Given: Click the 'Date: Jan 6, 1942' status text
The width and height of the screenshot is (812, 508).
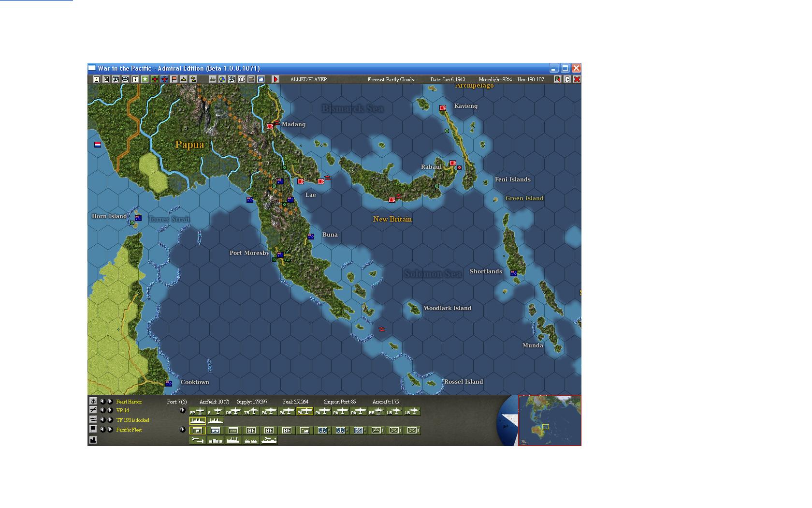Looking at the screenshot, I should coord(448,79).
